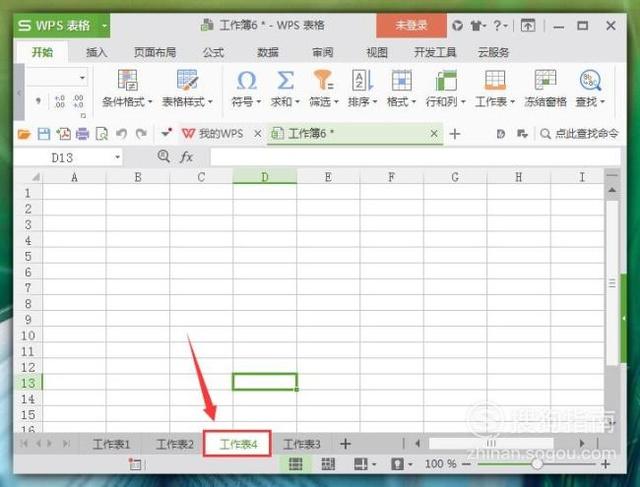Toggle the eye-protection mode icon in status bar

(x=398, y=464)
